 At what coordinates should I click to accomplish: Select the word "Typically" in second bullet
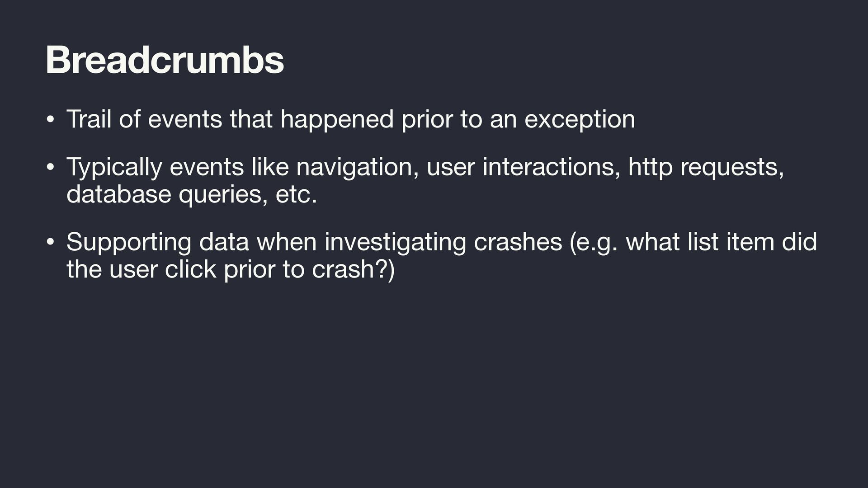click(114, 168)
